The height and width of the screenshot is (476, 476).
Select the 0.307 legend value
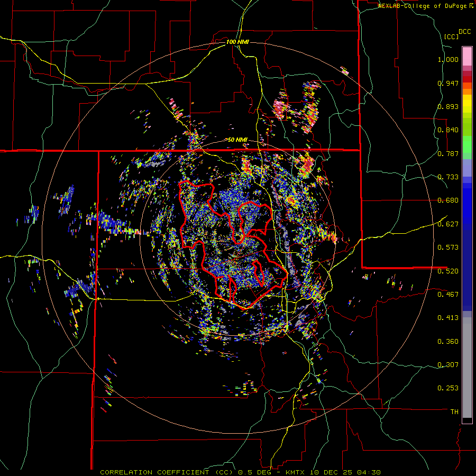[x=448, y=365]
